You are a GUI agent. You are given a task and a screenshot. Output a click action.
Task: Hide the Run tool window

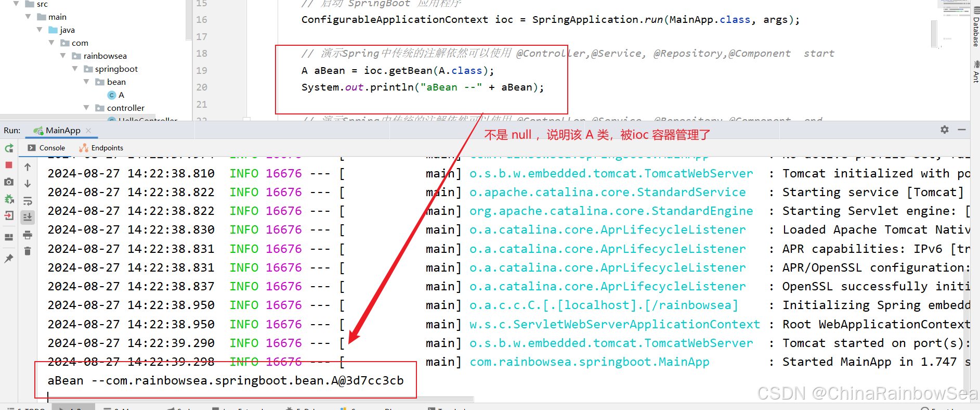(x=962, y=130)
